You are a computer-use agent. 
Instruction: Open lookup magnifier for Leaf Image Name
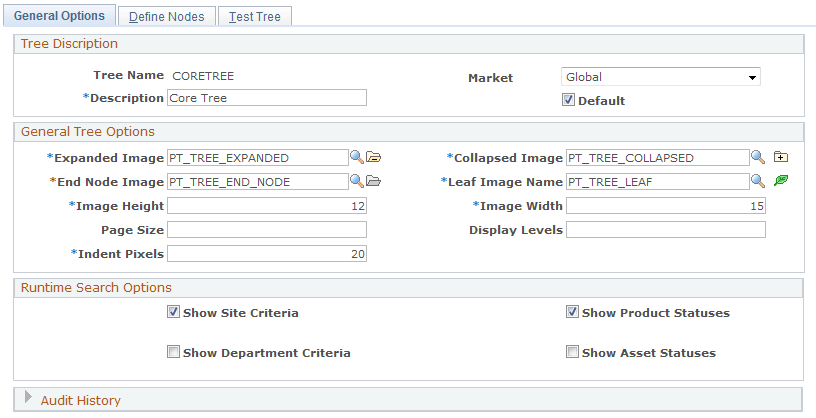pyautogui.click(x=758, y=181)
